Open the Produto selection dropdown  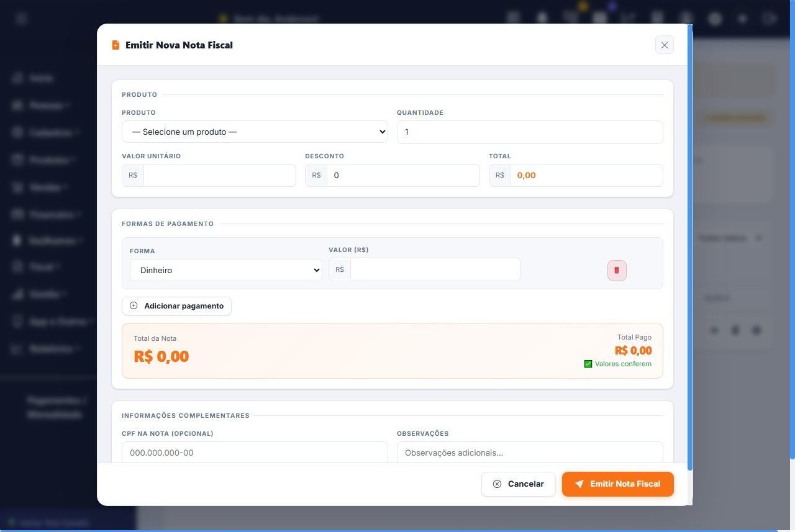coord(255,132)
